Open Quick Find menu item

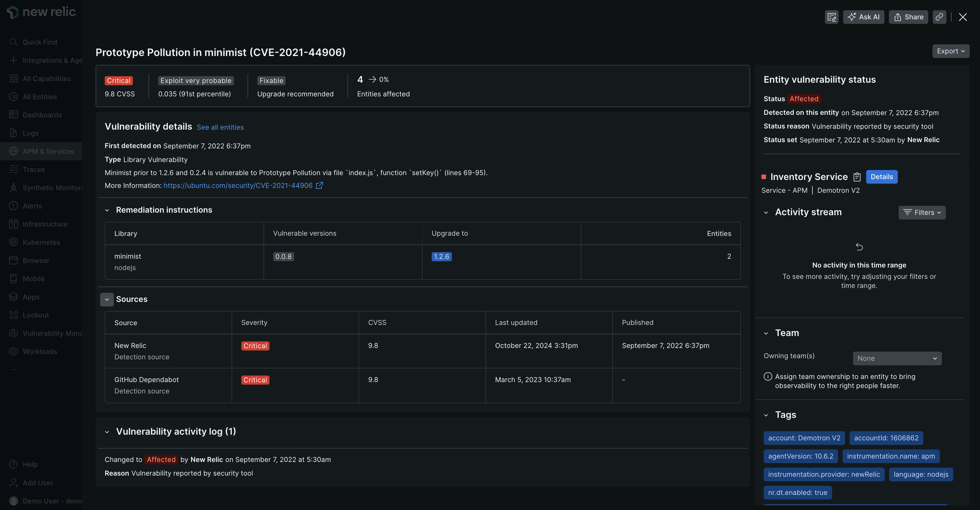(41, 42)
